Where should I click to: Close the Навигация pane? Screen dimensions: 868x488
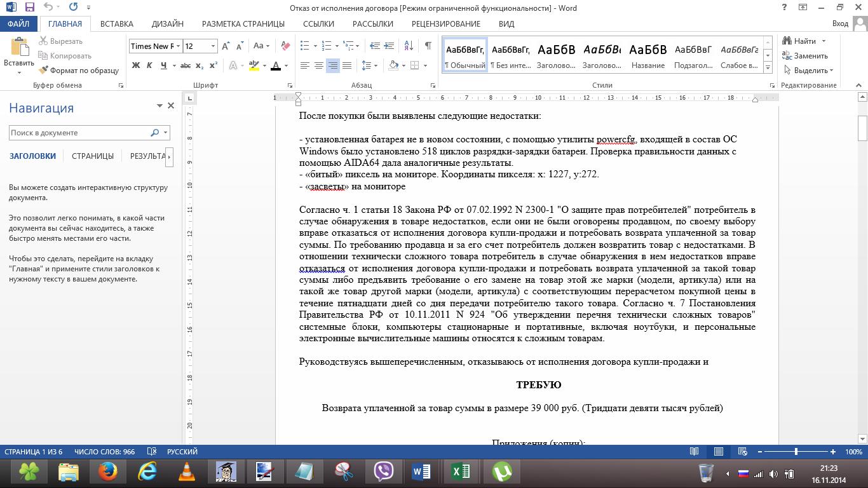point(171,105)
